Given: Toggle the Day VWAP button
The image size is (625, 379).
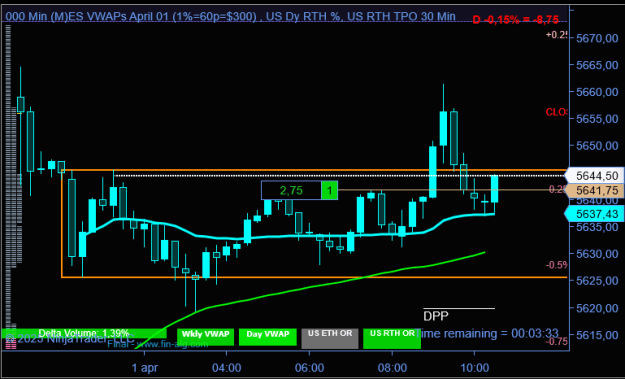Looking at the screenshot, I should click(268, 337).
